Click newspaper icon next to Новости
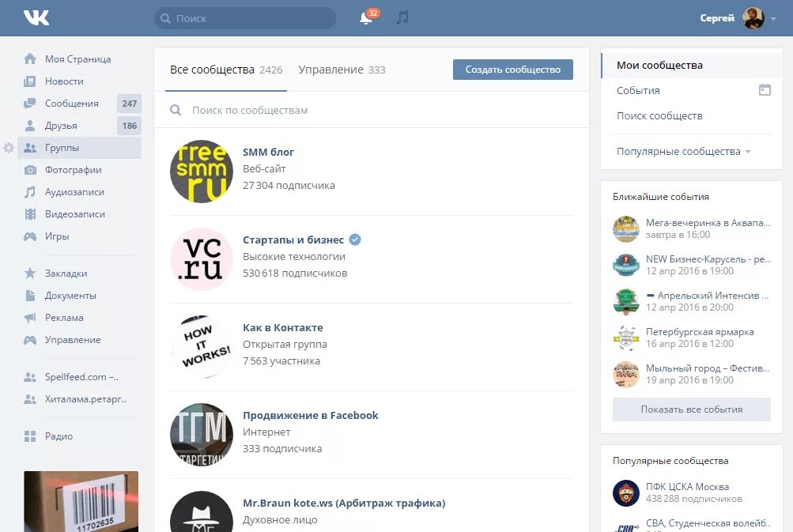 (x=30, y=81)
